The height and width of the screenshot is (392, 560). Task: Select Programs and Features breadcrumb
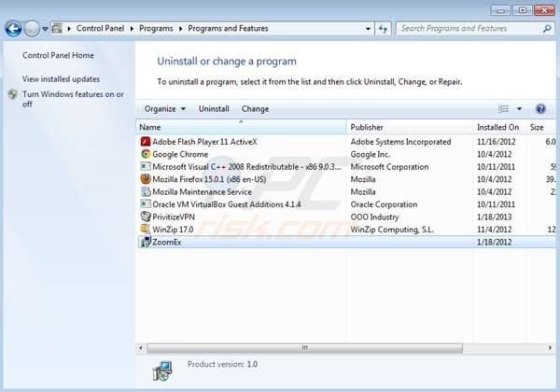228,28
